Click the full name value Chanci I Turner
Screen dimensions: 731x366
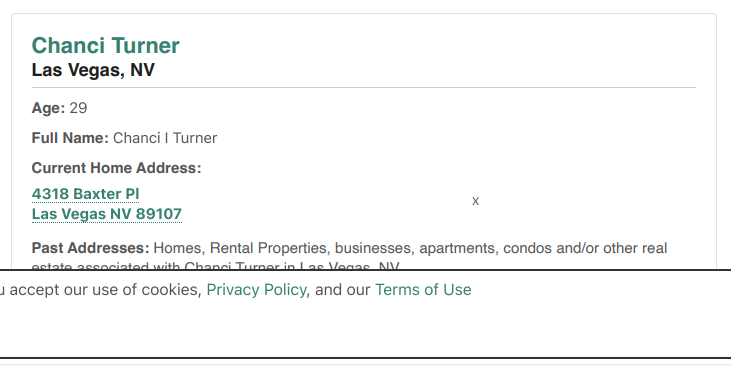[165, 138]
